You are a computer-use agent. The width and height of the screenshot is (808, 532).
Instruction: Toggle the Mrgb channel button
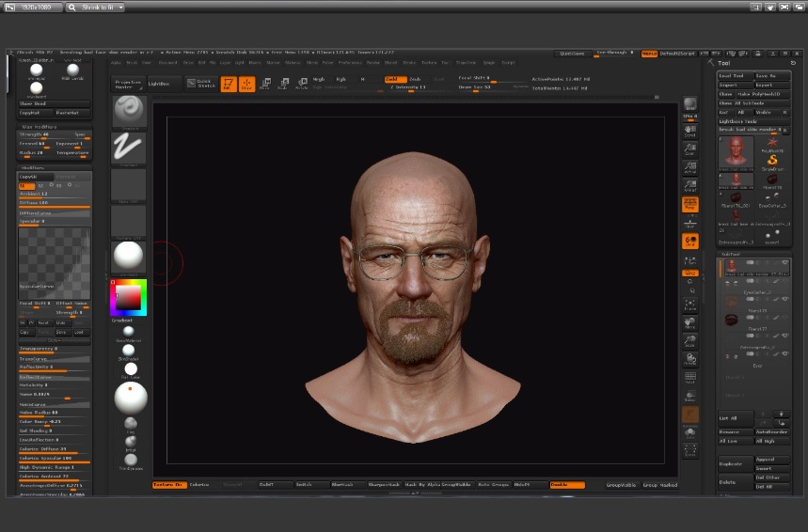coord(319,79)
